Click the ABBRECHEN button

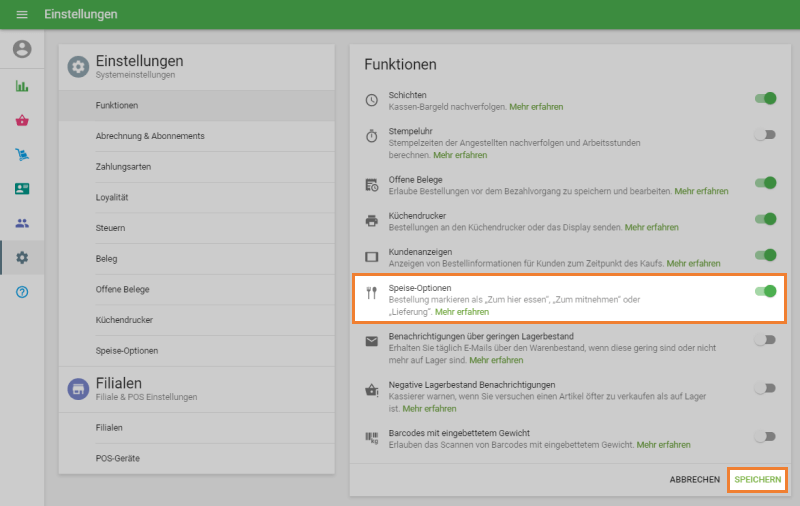click(x=694, y=480)
